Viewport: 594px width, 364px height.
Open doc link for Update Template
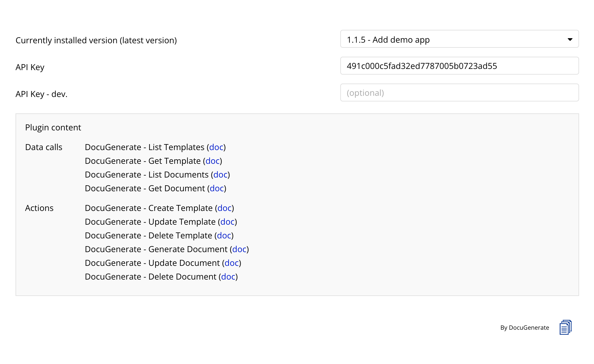pyautogui.click(x=227, y=222)
